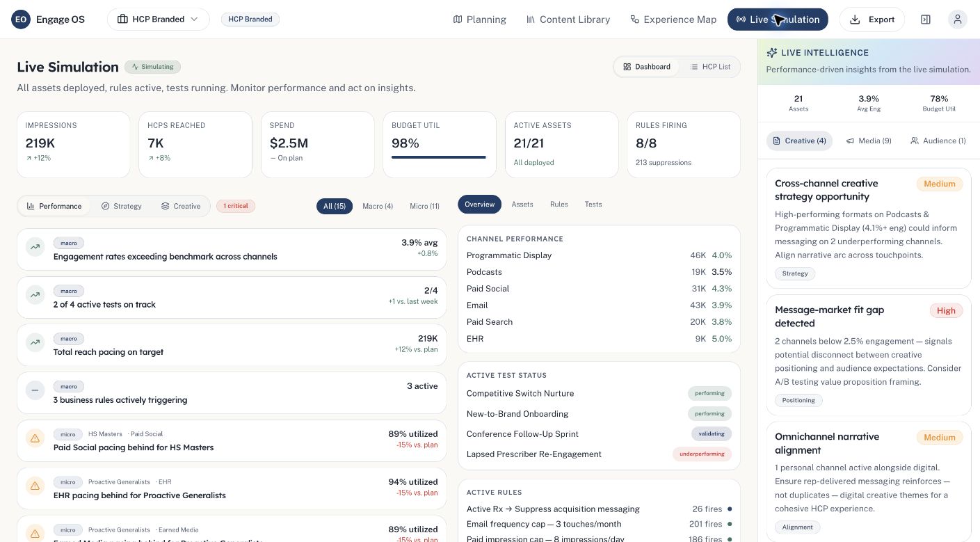Select the Programmatic Display channel row
980x542 pixels.
coord(599,255)
